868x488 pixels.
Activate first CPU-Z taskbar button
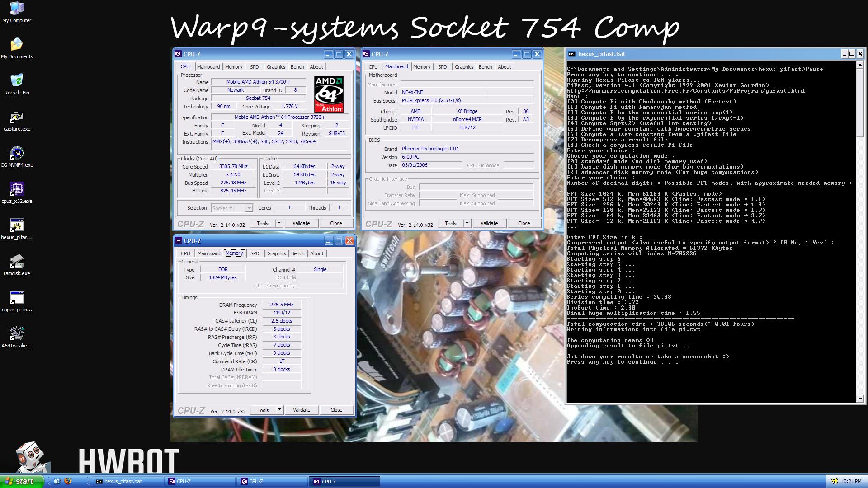(200, 481)
